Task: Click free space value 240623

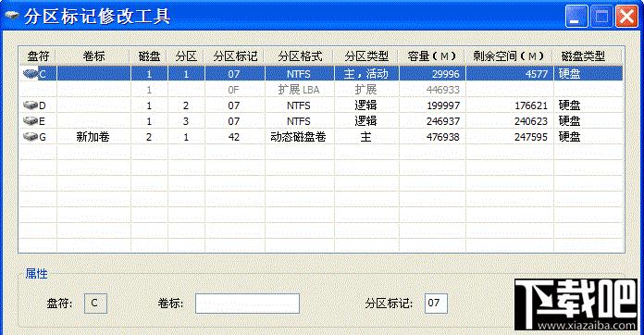Action: click(x=530, y=121)
